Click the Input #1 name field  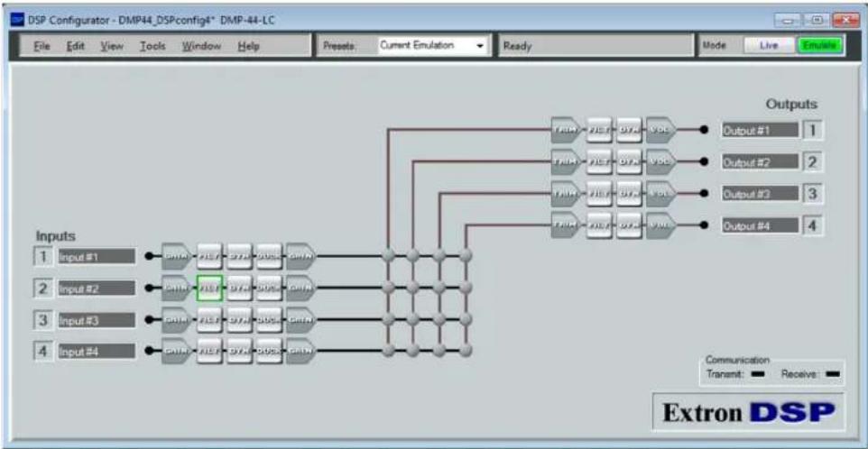(97, 257)
